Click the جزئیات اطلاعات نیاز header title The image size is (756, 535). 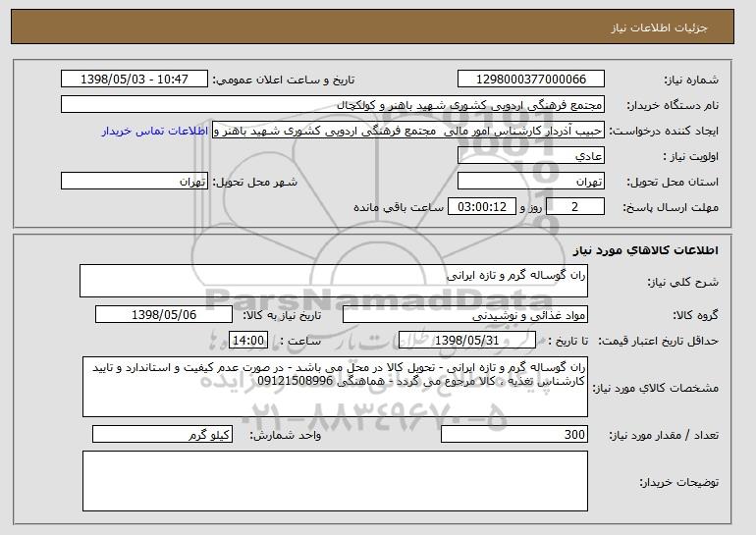[x=659, y=27]
